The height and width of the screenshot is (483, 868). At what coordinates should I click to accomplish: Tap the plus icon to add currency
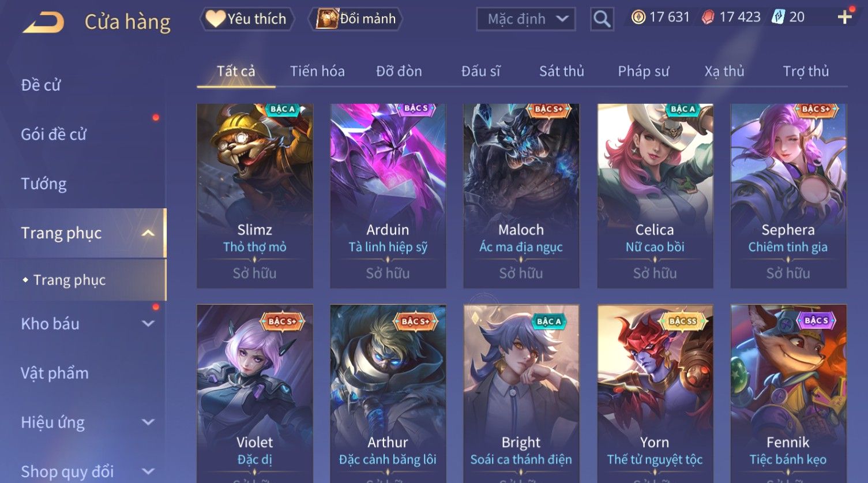844,17
